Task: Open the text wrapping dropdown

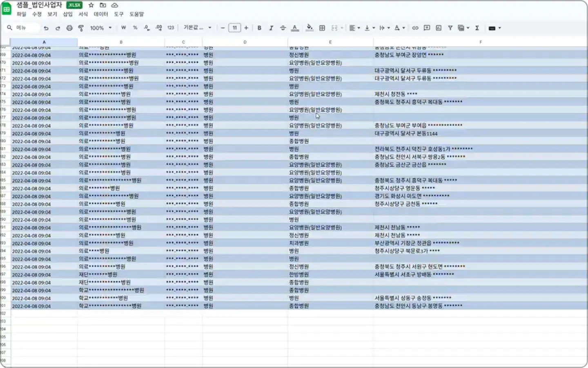Action: [x=384, y=28]
